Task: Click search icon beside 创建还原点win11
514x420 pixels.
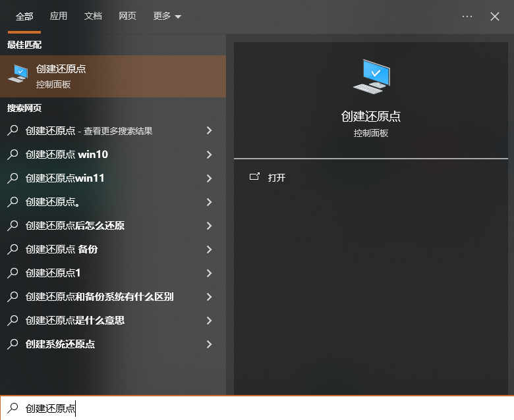Action: [13, 178]
